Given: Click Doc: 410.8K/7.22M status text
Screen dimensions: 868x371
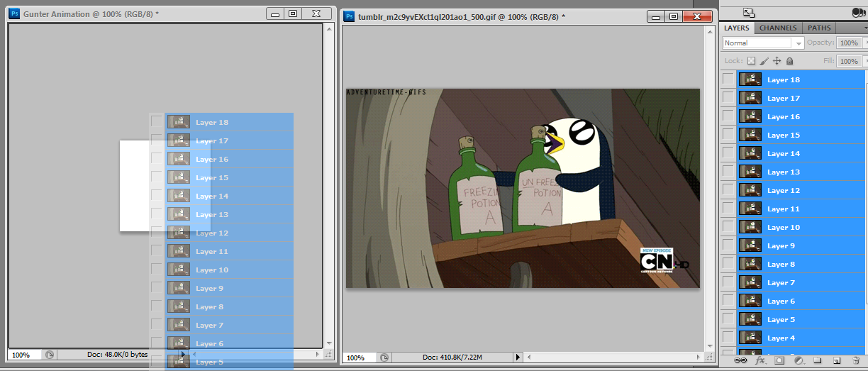Looking at the screenshot, I should tap(452, 358).
